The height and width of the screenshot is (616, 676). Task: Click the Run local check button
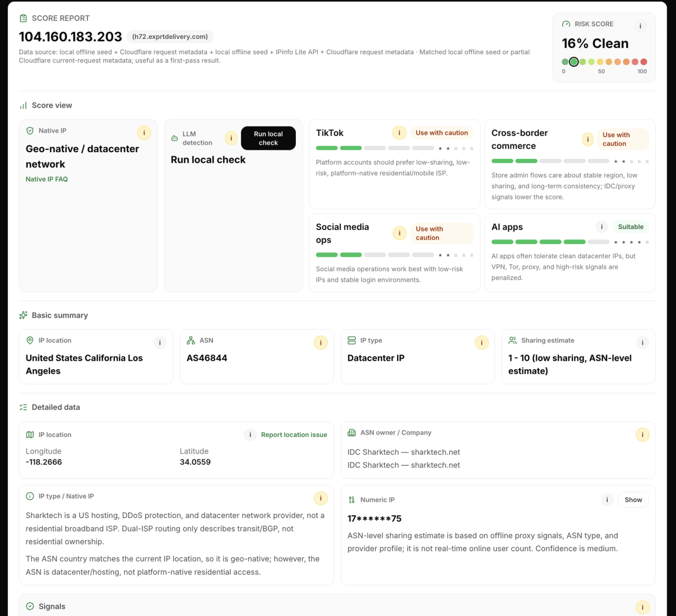[x=268, y=138]
